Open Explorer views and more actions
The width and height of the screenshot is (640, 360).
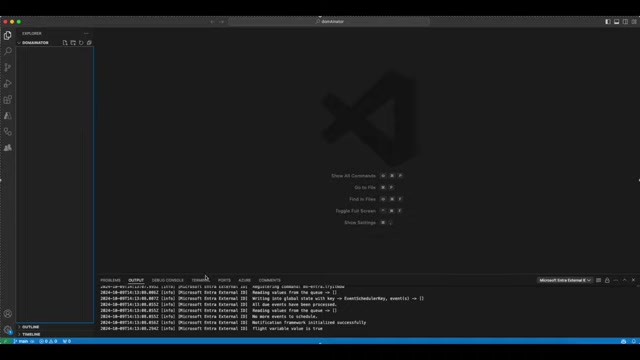(86, 33)
